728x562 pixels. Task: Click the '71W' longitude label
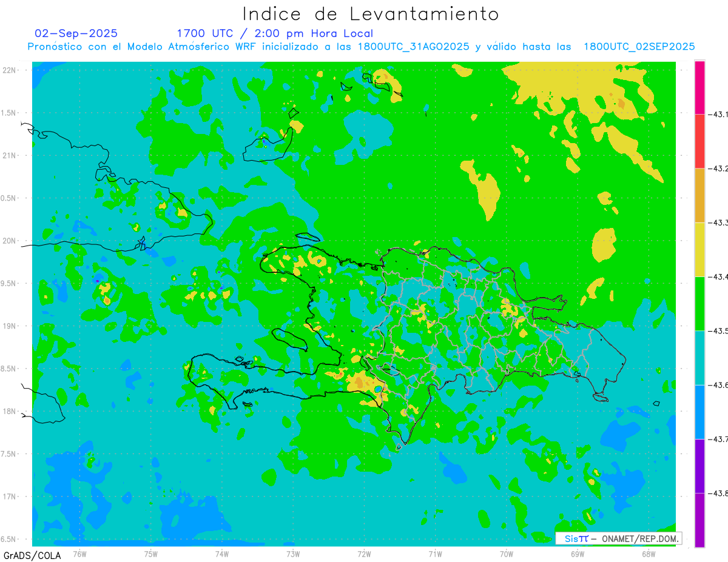[435, 554]
